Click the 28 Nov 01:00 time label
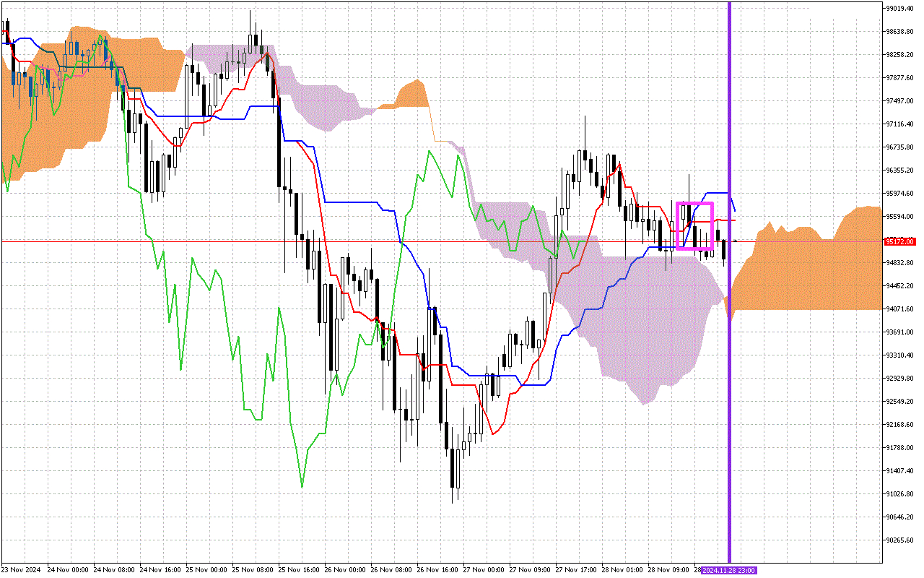 coord(622,570)
